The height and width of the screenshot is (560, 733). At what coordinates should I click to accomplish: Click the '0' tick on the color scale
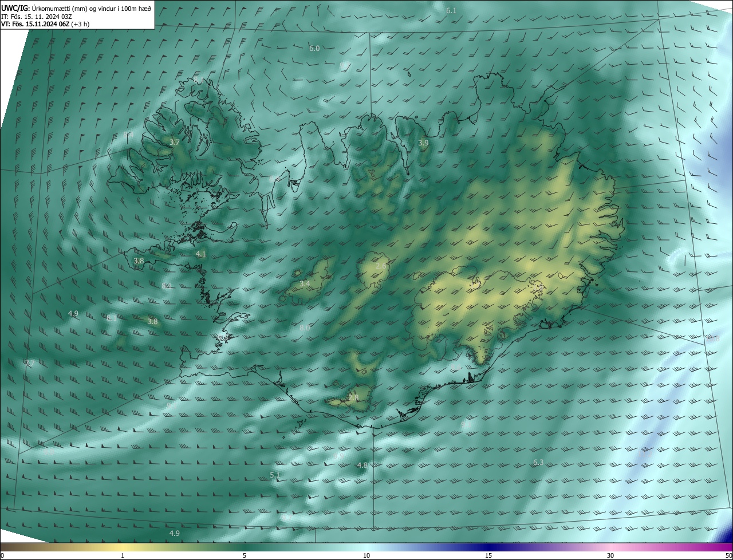2,555
